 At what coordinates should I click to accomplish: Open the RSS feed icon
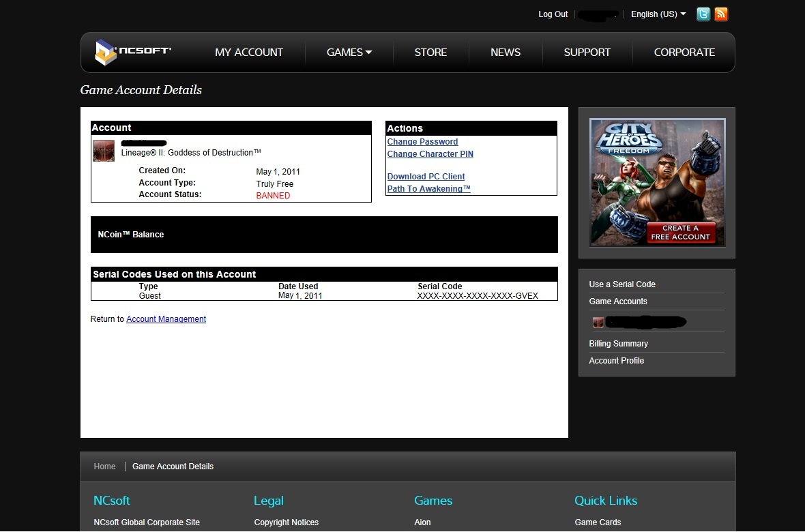721,14
